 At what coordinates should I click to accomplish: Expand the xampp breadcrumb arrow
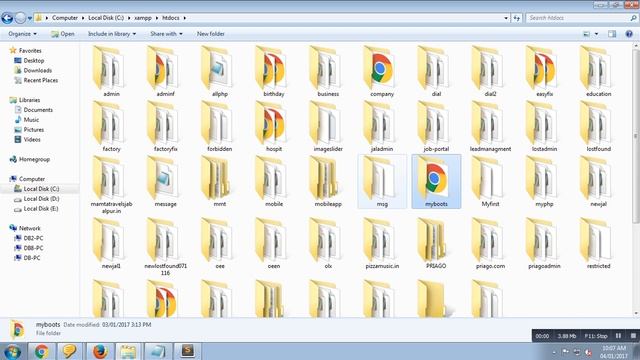pos(156,18)
